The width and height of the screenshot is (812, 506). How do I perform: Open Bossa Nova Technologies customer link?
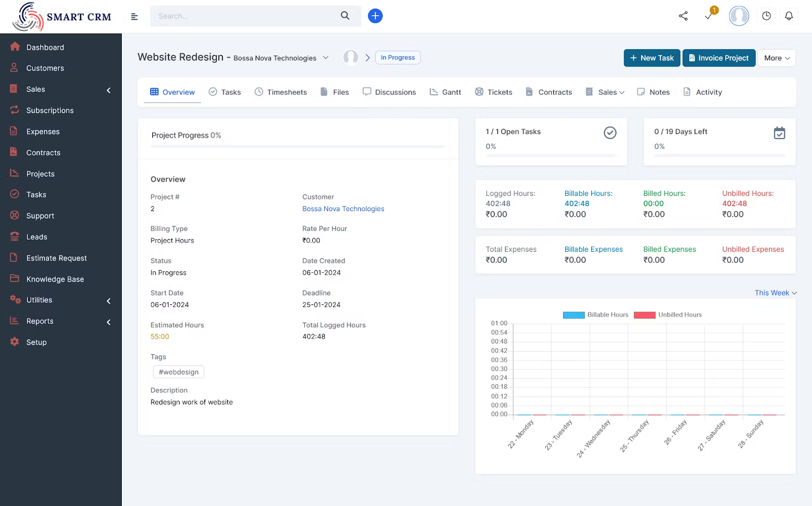click(343, 209)
